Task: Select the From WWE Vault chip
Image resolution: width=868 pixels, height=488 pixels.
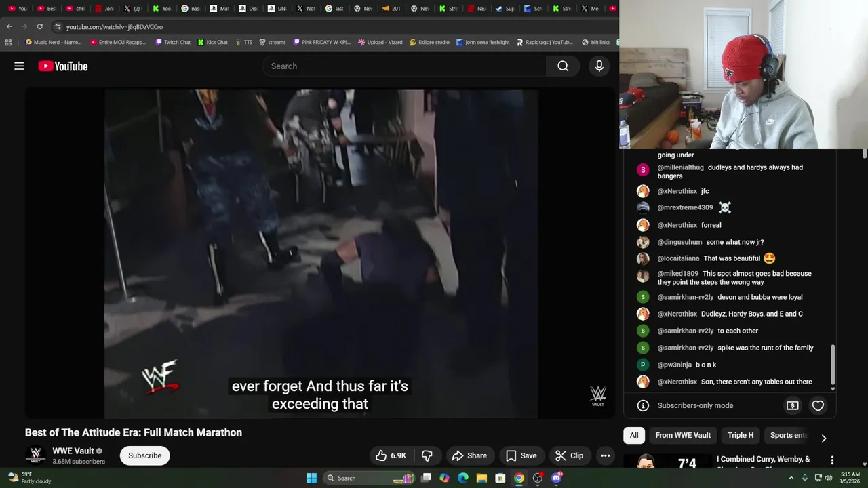Action: tap(683, 435)
